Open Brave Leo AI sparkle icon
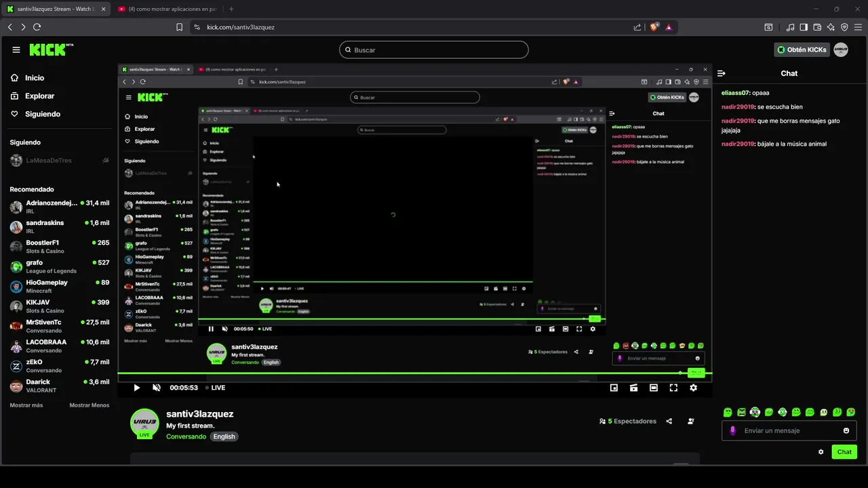 (831, 27)
